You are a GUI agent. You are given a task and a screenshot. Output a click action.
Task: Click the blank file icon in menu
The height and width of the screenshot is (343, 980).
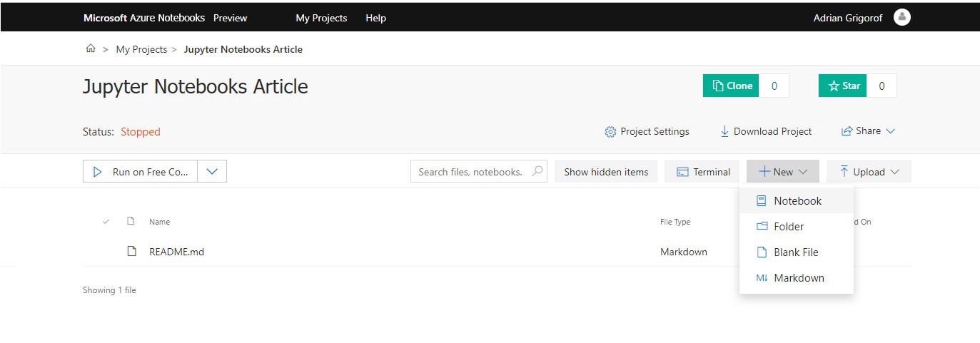(762, 252)
